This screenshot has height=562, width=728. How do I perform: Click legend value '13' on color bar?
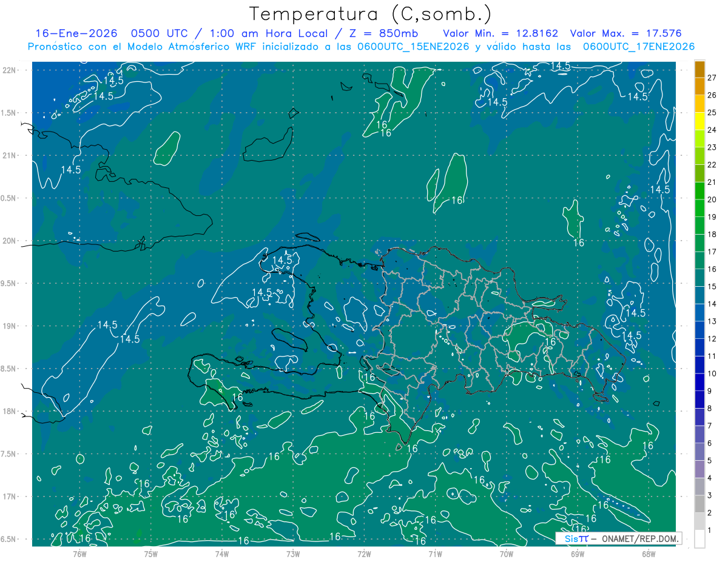tap(712, 321)
